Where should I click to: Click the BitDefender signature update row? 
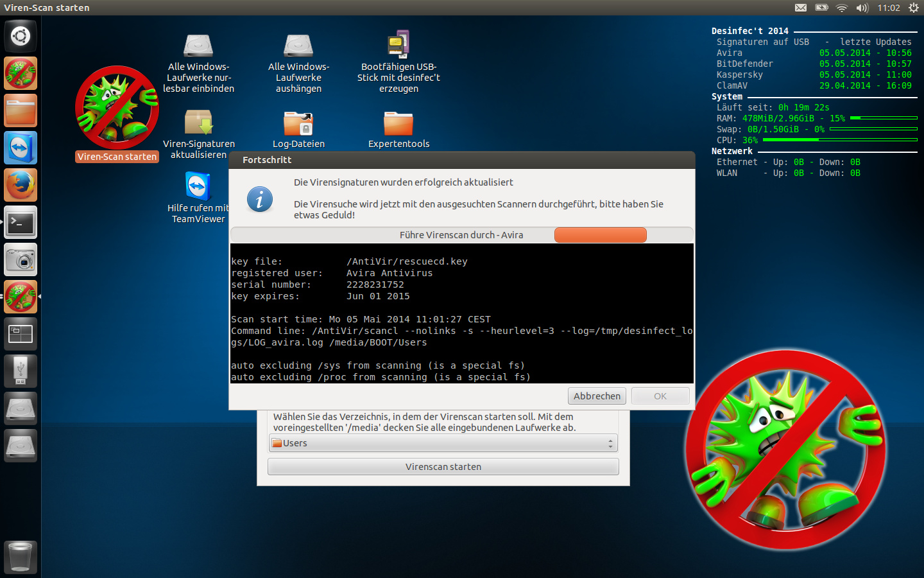tap(814, 64)
